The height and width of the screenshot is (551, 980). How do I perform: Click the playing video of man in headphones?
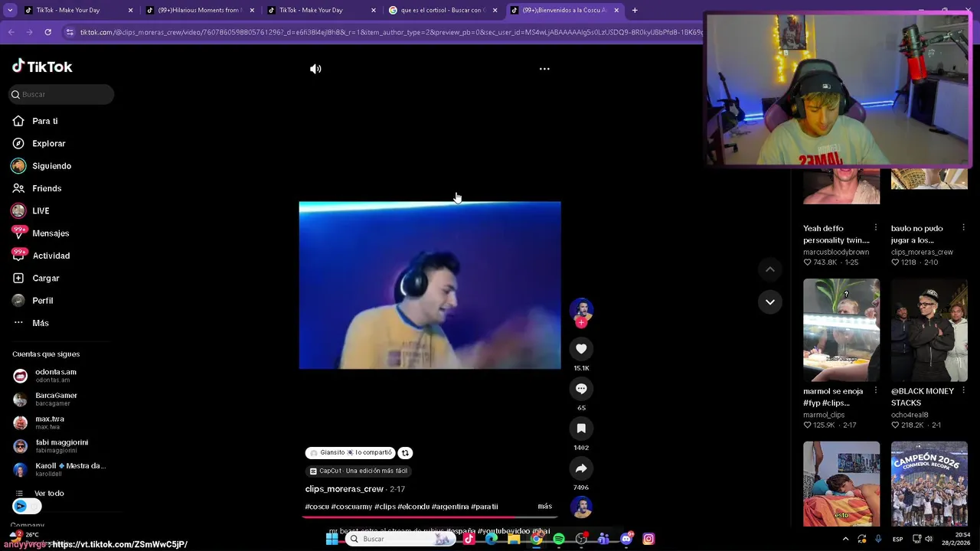430,285
